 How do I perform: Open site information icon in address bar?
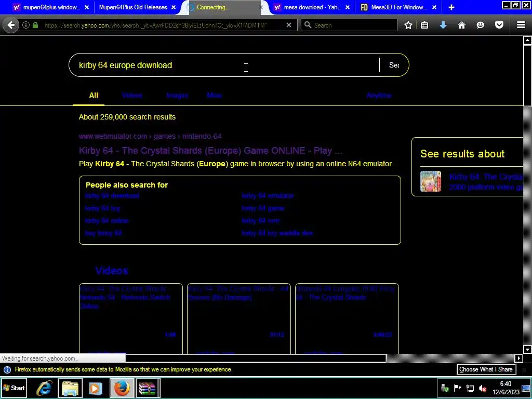coord(26,25)
